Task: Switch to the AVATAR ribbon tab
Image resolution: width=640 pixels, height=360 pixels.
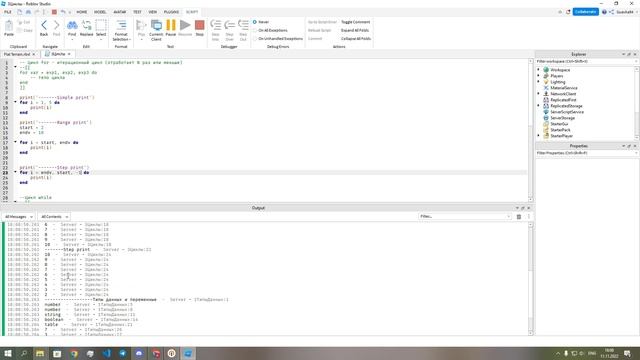Action: [x=120, y=12]
